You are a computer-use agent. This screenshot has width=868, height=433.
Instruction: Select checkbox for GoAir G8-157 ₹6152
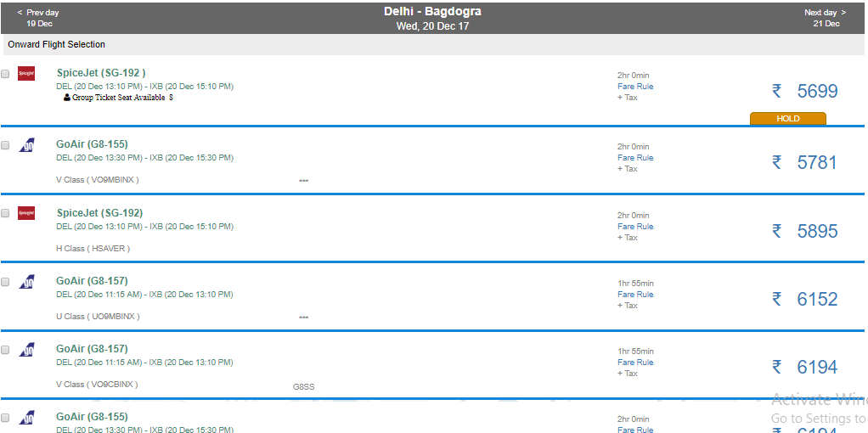[x=6, y=282]
